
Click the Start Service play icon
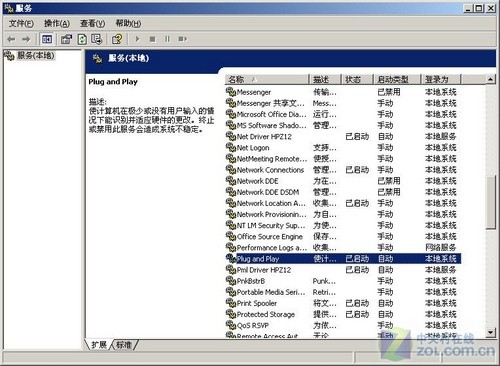(137, 39)
